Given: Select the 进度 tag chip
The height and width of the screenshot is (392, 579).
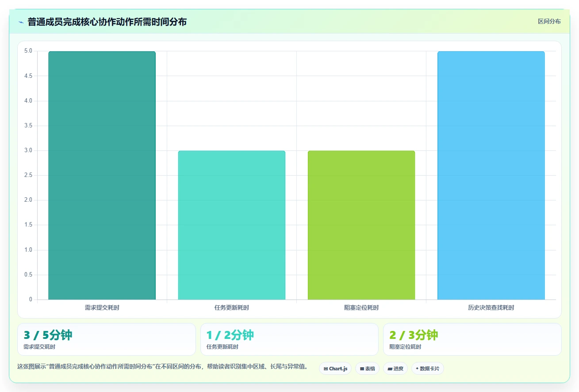Looking at the screenshot, I should pyautogui.click(x=395, y=369).
